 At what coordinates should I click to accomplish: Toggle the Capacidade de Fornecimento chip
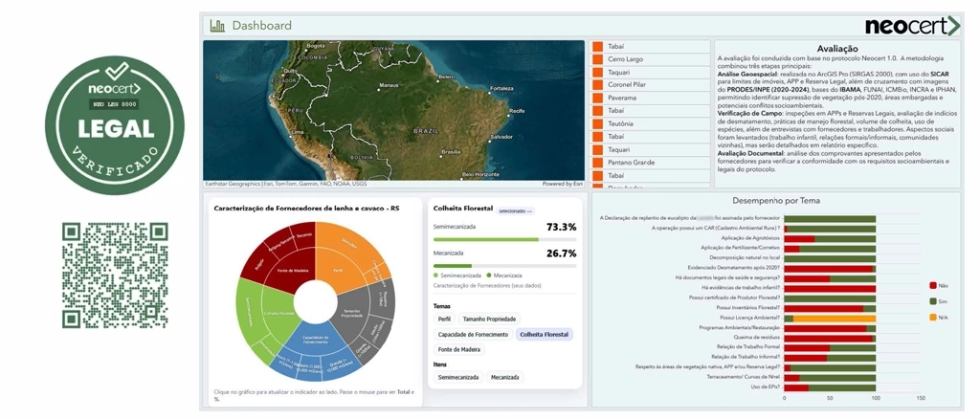coord(473,335)
